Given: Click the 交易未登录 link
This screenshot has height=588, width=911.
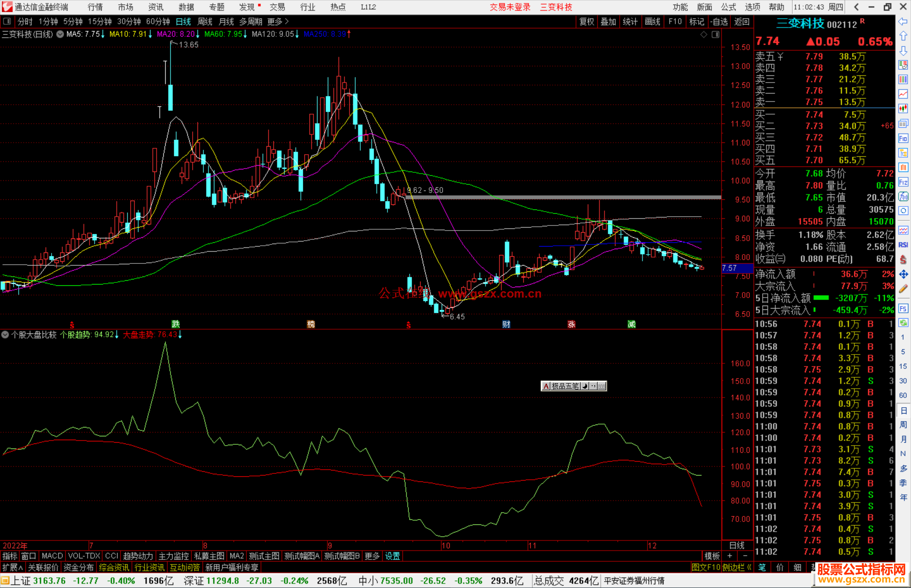Looking at the screenshot, I should click(x=510, y=7).
